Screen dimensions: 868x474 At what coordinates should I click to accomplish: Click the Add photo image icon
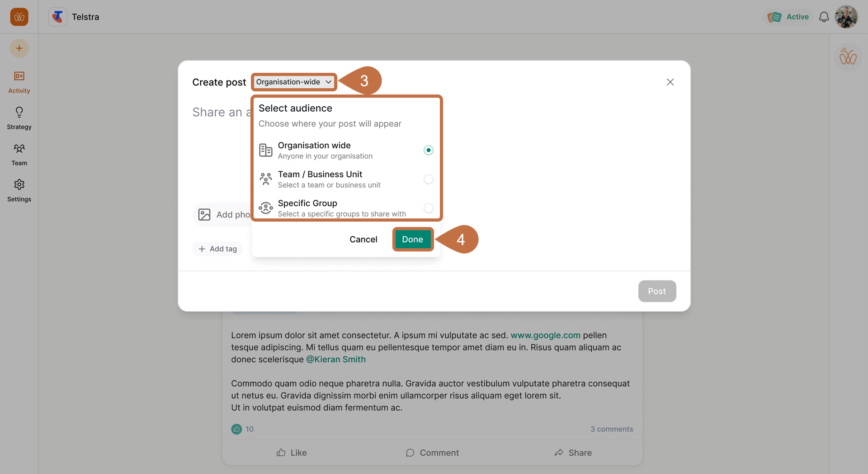pos(204,214)
